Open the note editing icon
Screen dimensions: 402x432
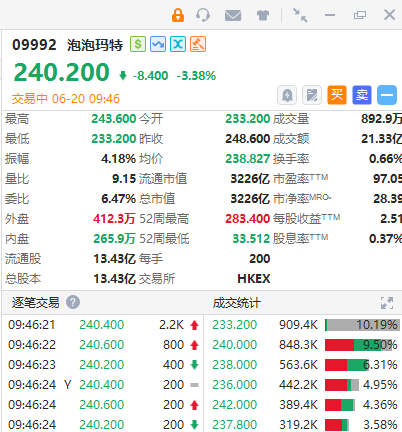click(312, 95)
